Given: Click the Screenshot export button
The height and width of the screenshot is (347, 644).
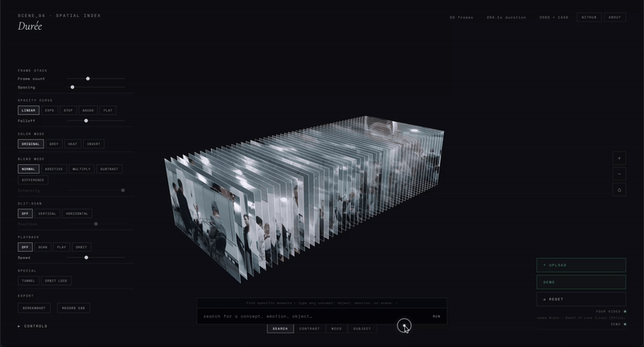Looking at the screenshot, I should pos(34,308).
